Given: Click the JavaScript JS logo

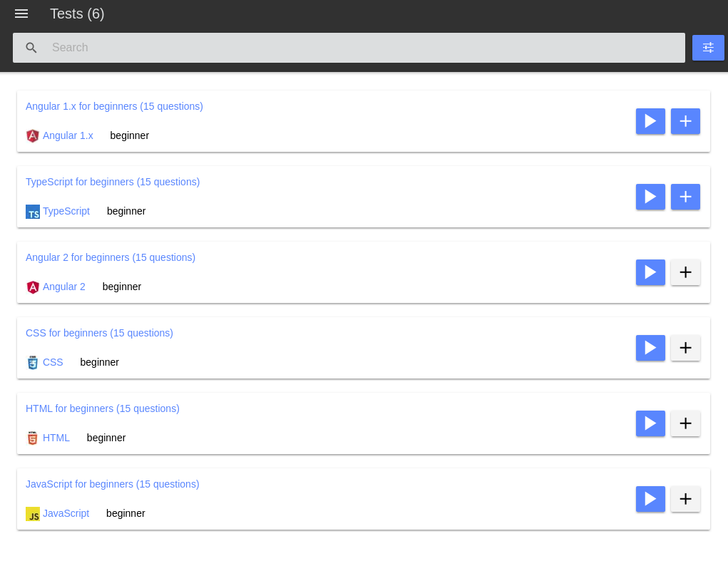Looking at the screenshot, I should tap(33, 514).
